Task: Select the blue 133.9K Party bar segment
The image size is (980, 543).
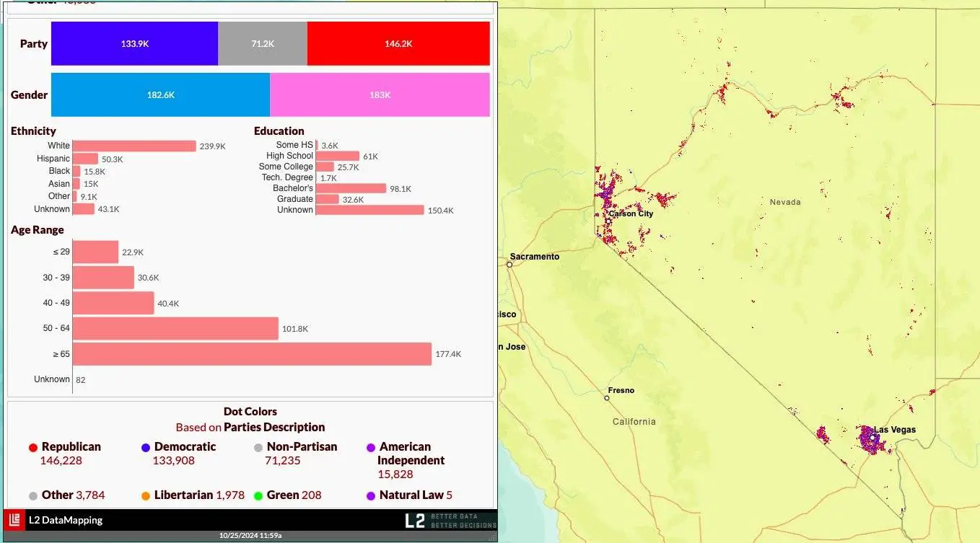Action: [134, 44]
